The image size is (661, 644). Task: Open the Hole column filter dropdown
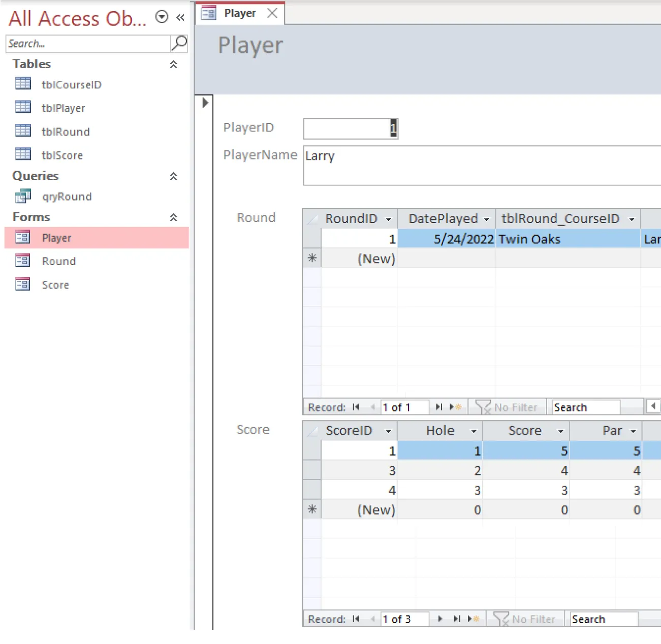tap(473, 430)
